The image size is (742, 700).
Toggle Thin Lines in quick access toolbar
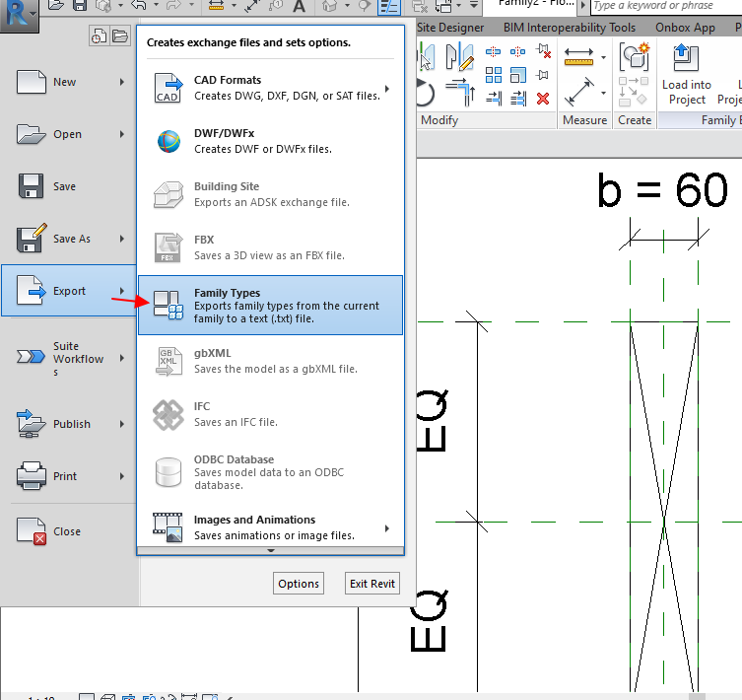[x=389, y=7]
